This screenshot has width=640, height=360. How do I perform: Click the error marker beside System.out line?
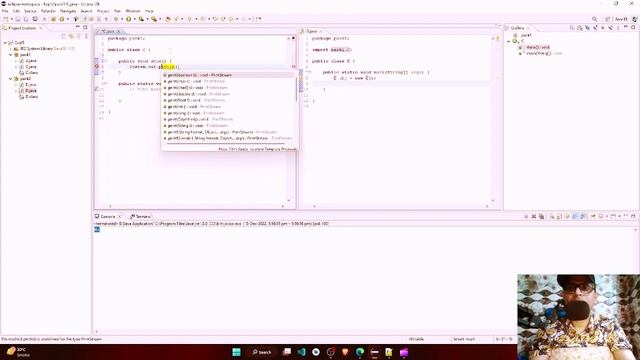click(x=97, y=66)
